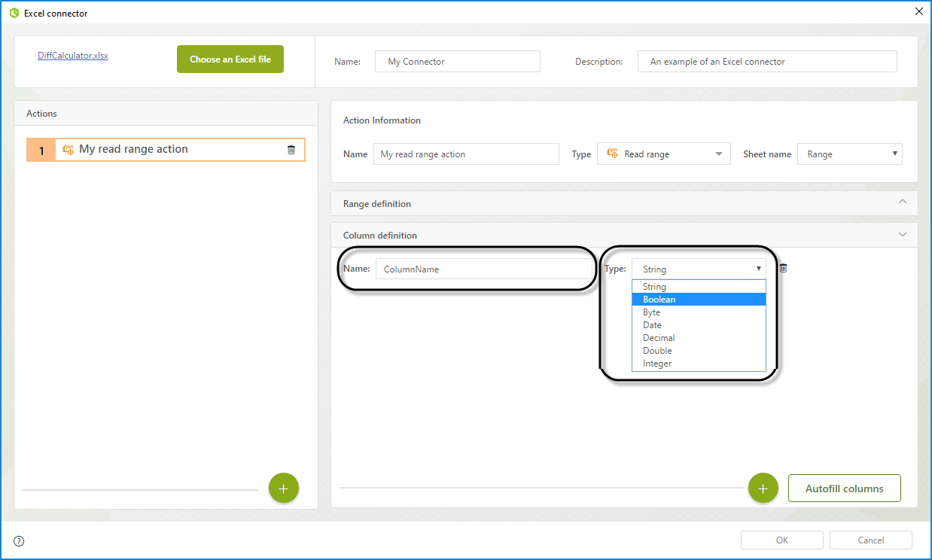Collapse the Range definition section

[903, 202]
